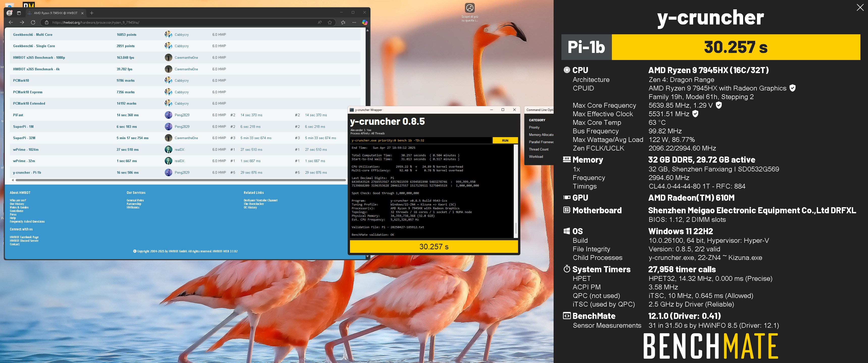The height and width of the screenshot is (363, 868).
Task: Open the y-cruncher - Pi-1b benchmark link
Action: click(27, 172)
